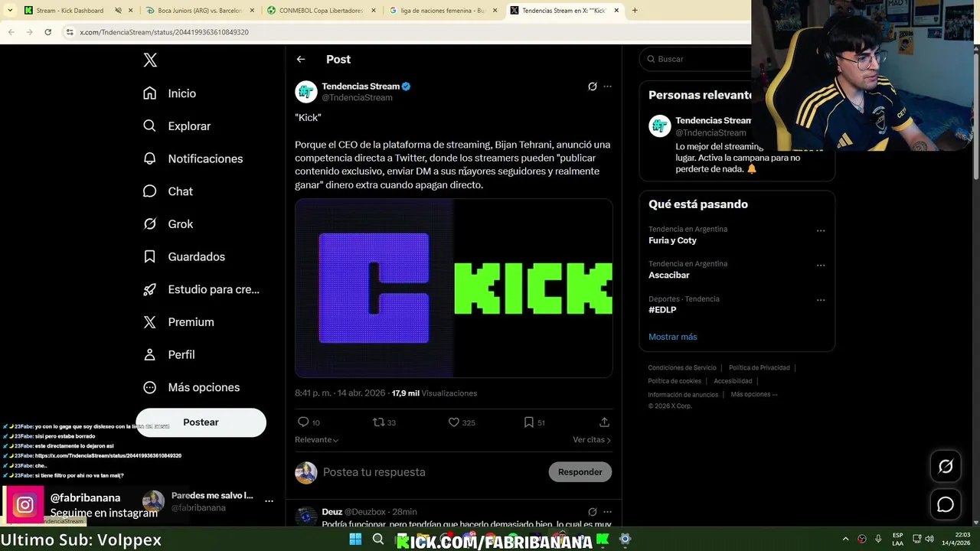Open the Windows Start button
The height and width of the screenshot is (551, 980).
tap(355, 540)
